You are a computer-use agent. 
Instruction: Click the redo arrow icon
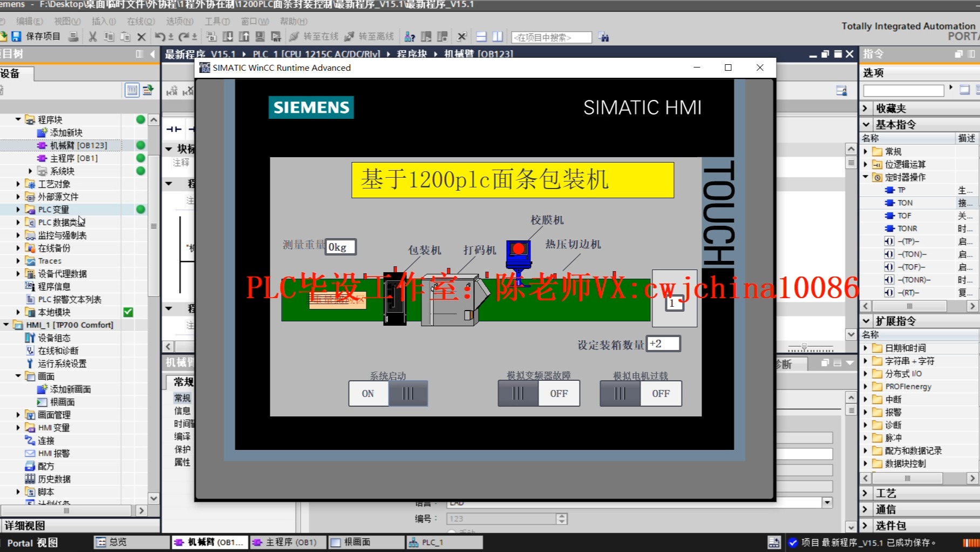[x=183, y=37]
